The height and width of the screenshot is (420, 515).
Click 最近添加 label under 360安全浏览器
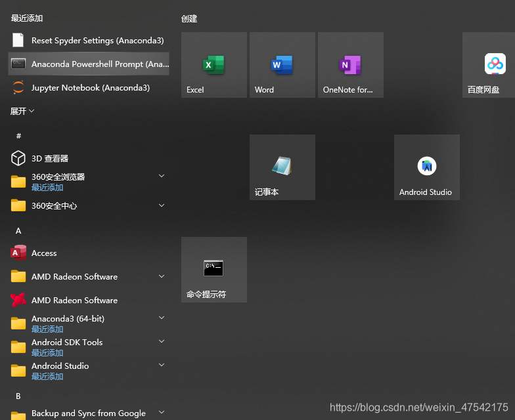pos(47,188)
